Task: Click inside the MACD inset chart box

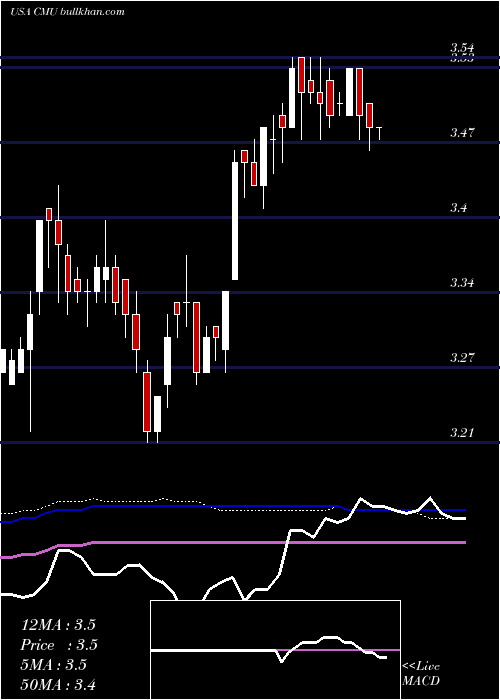Action: pyautogui.click(x=275, y=650)
